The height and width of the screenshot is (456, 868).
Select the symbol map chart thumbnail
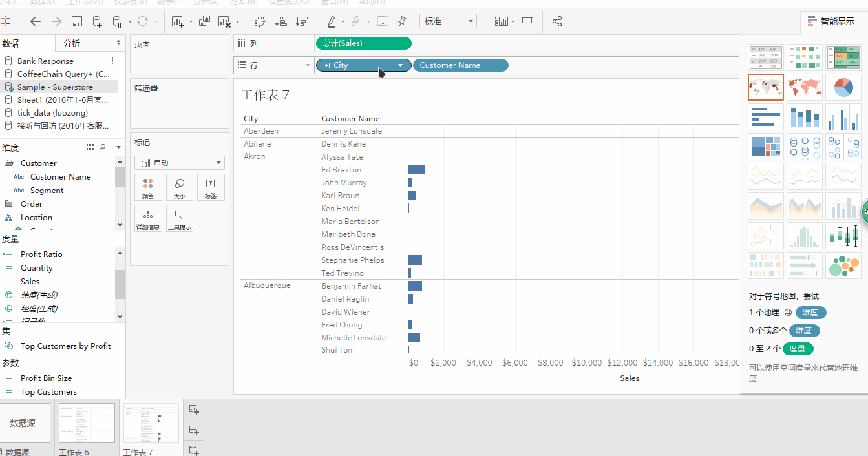[766, 86]
